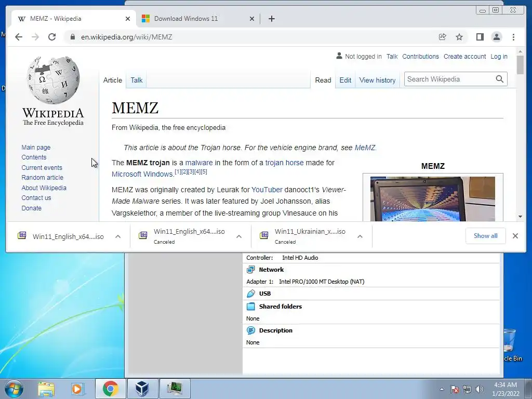The height and width of the screenshot is (399, 532).
Task: Click the Network section icon in VirtualBox
Action: pos(251,270)
